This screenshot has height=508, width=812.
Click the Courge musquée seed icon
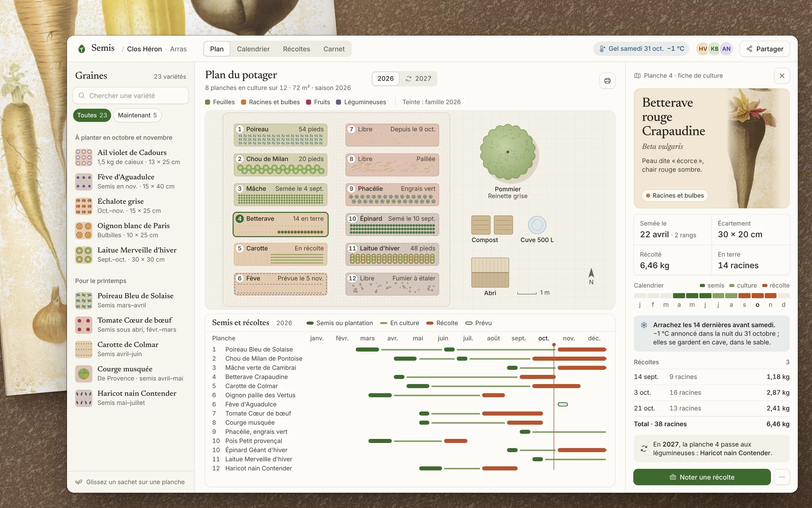84,374
